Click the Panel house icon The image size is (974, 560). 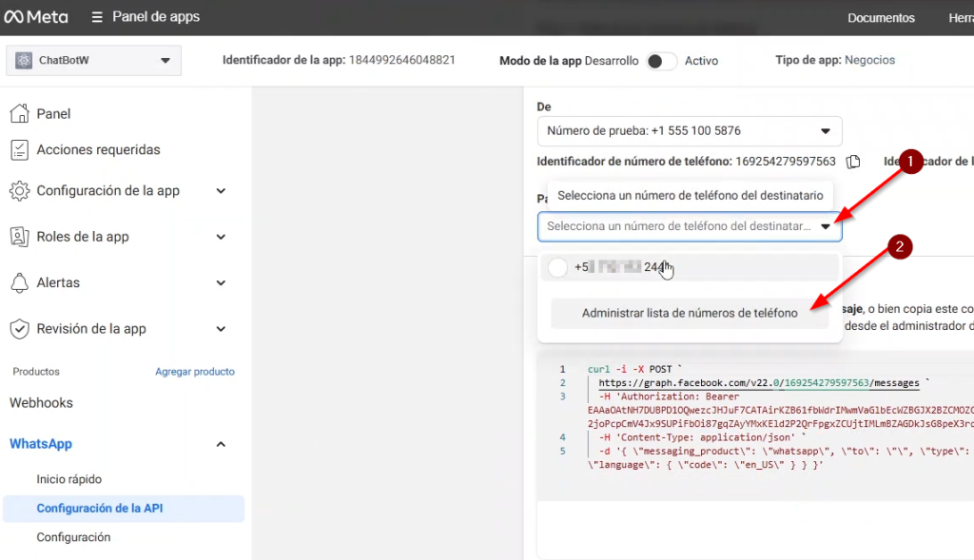tap(19, 113)
